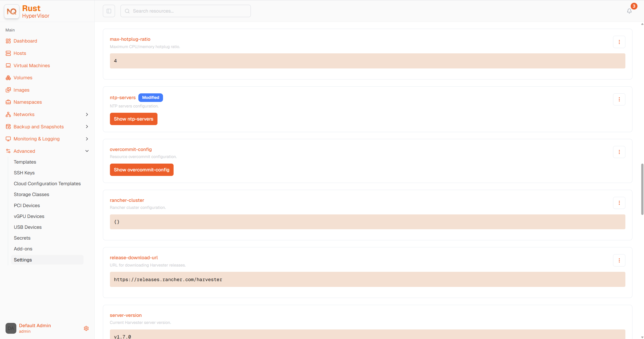Navigate to Virtual Machines

coord(32,65)
